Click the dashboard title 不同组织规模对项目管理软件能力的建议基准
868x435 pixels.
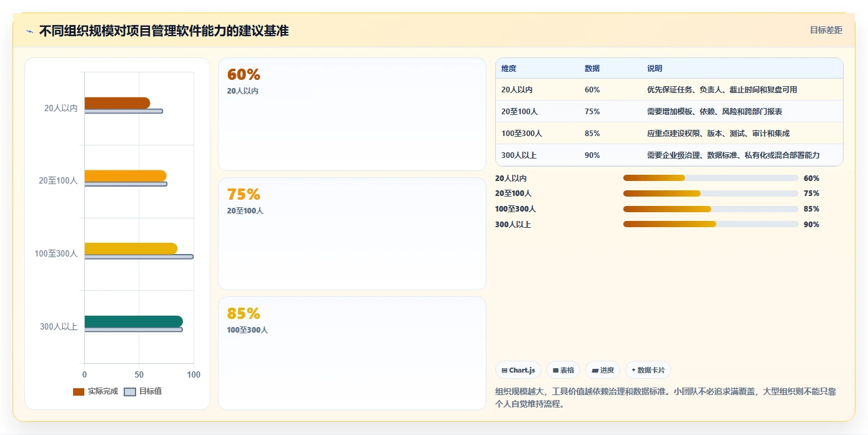164,31
